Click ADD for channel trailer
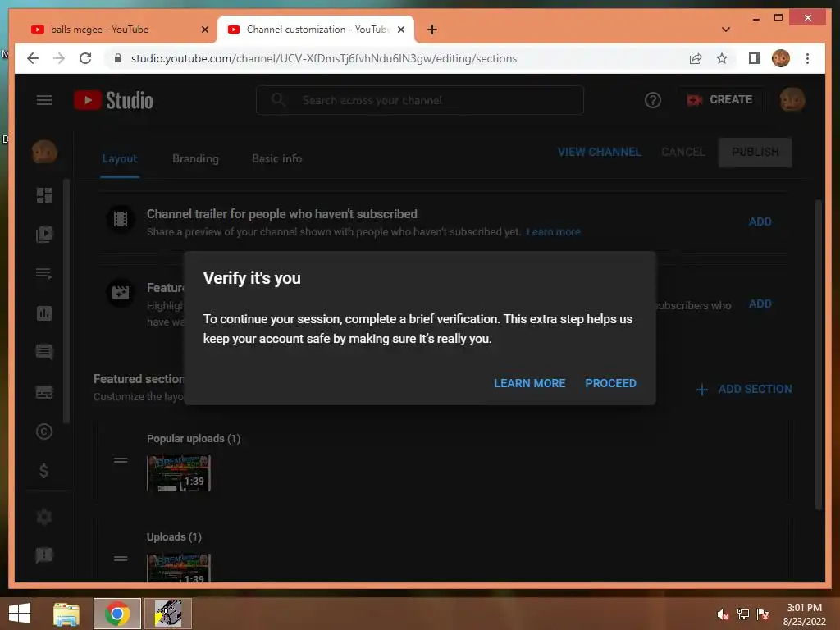 click(760, 221)
